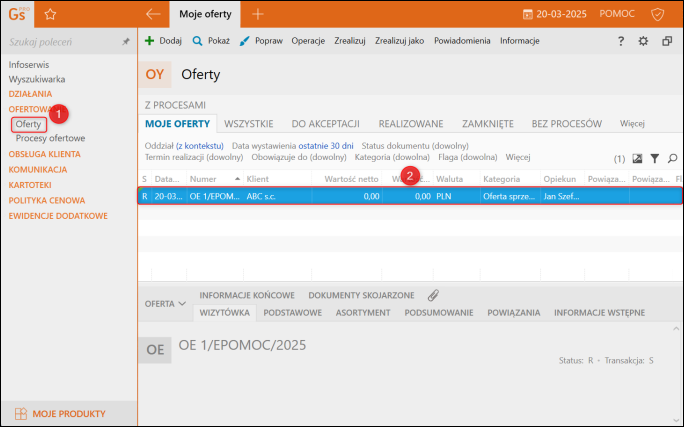Pin the command search panel
The height and width of the screenshot is (427, 684).
(x=126, y=42)
